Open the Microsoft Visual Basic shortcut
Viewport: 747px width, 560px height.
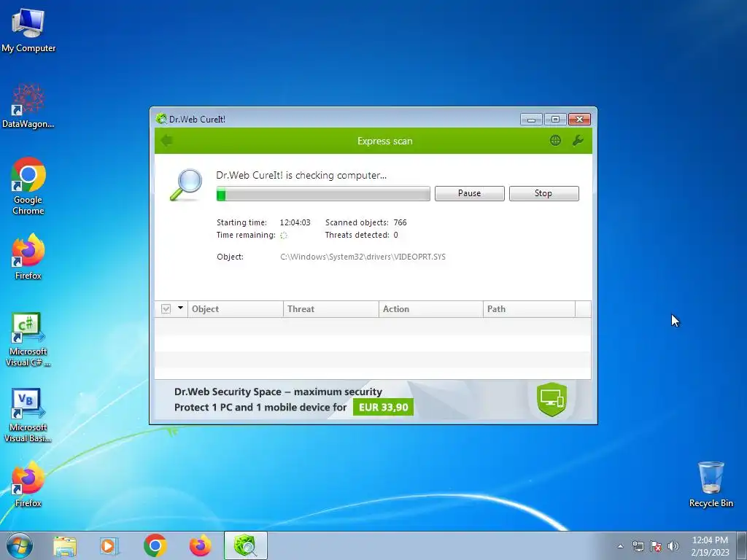click(28, 416)
